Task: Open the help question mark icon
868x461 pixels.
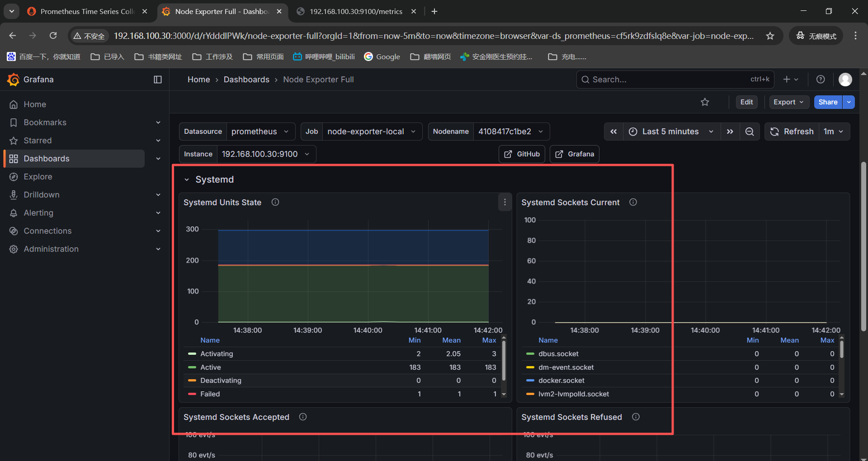Action: tap(821, 80)
